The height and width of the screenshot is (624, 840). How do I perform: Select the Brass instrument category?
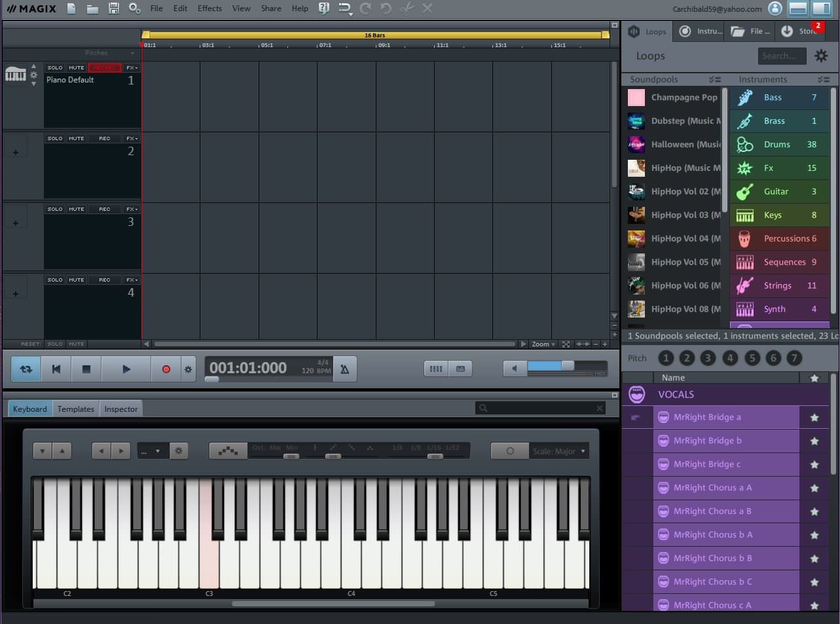point(779,121)
